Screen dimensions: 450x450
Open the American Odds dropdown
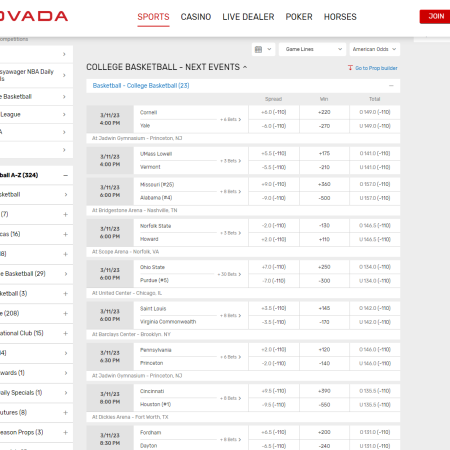coord(375,49)
